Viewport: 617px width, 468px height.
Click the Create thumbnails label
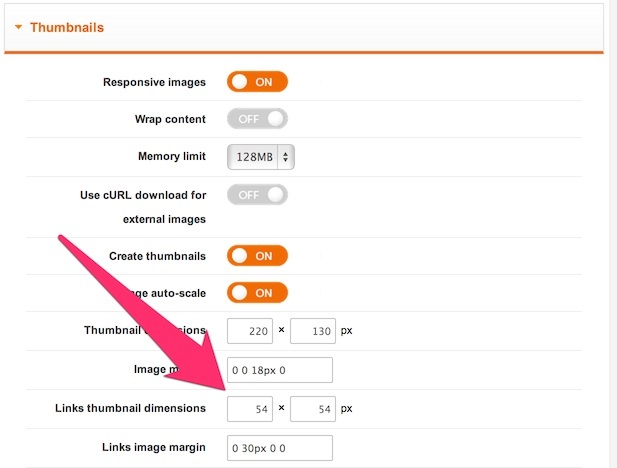click(157, 256)
